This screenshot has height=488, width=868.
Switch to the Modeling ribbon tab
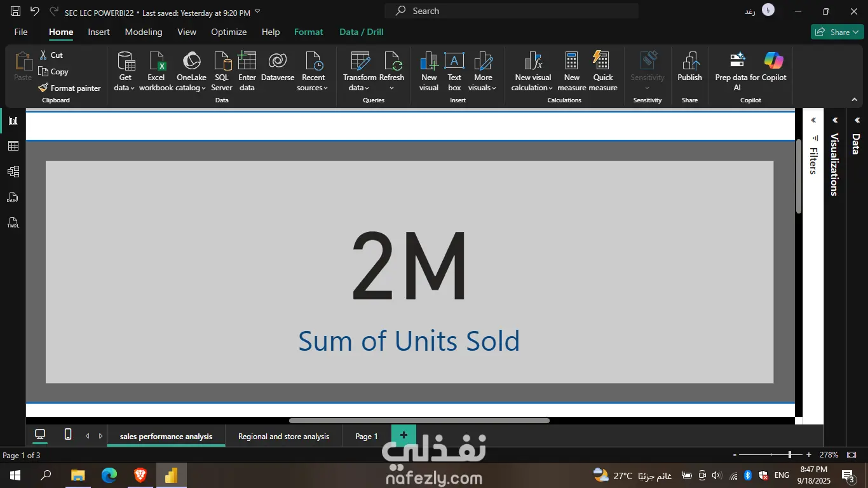coord(144,32)
